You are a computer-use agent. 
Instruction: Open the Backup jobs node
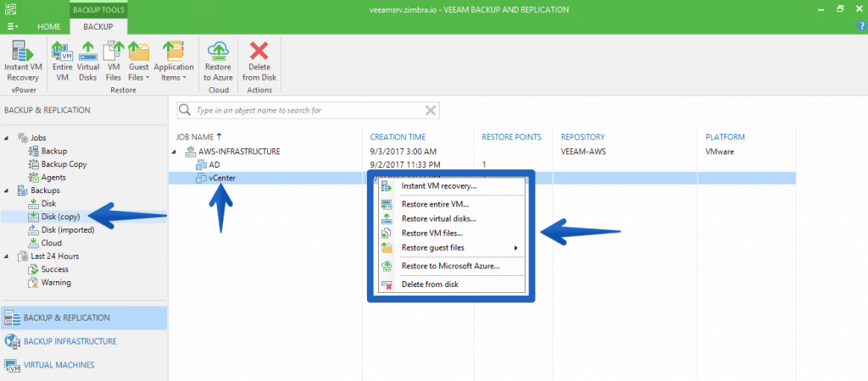pyautogui.click(x=47, y=151)
